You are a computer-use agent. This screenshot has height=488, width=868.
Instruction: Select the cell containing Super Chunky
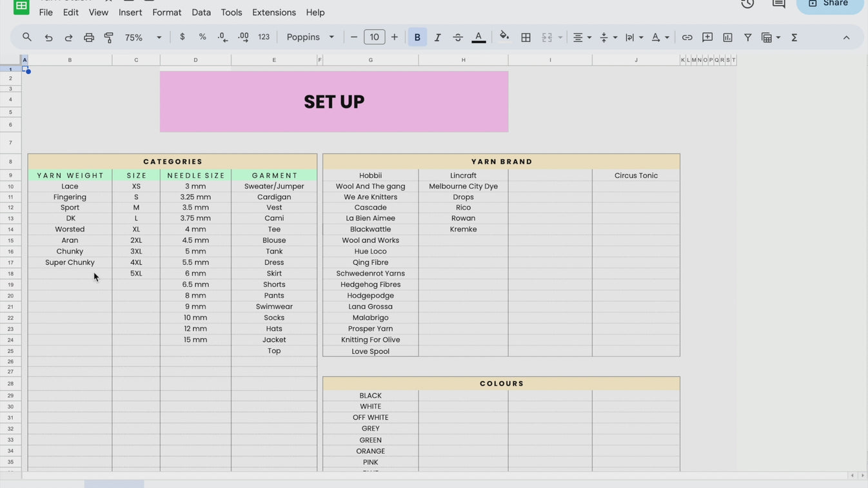click(70, 262)
